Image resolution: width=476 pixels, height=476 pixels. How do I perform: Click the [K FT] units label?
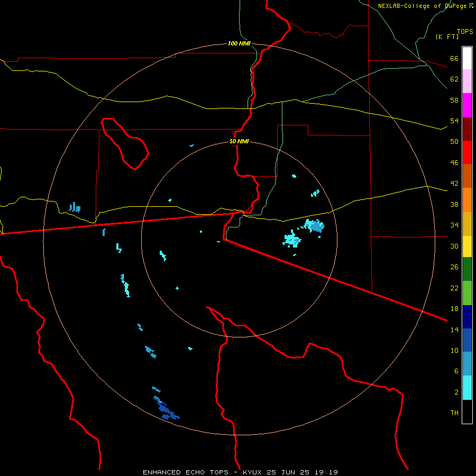[447, 36]
